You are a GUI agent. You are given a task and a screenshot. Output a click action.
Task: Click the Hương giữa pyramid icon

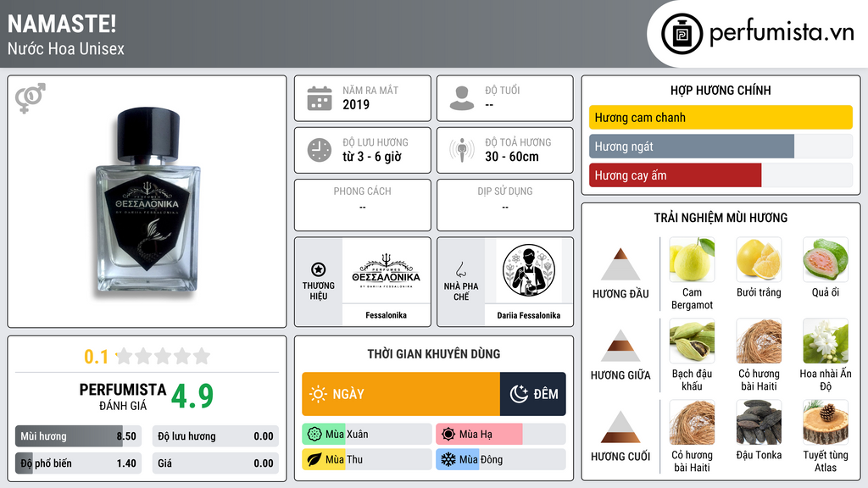coord(620,346)
